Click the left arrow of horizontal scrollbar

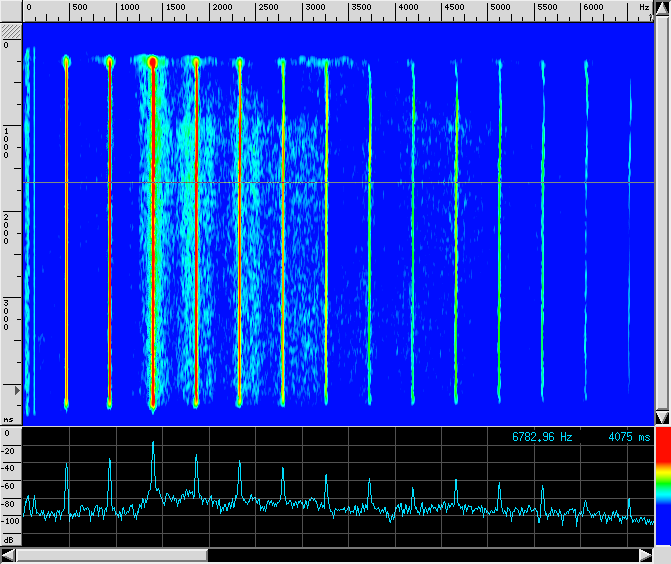tap(8, 555)
